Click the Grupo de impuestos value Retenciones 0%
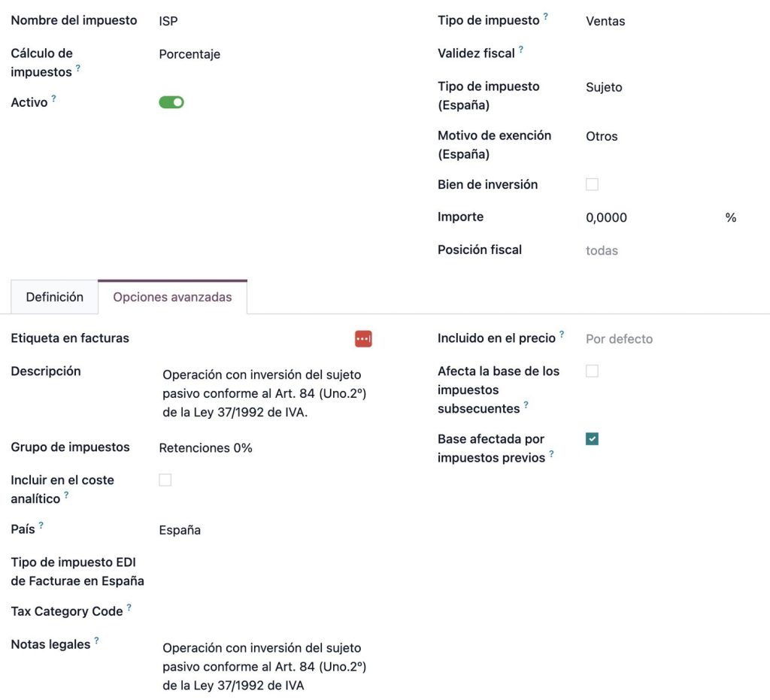Image resolution: width=770 pixels, height=700 pixels. 205,448
